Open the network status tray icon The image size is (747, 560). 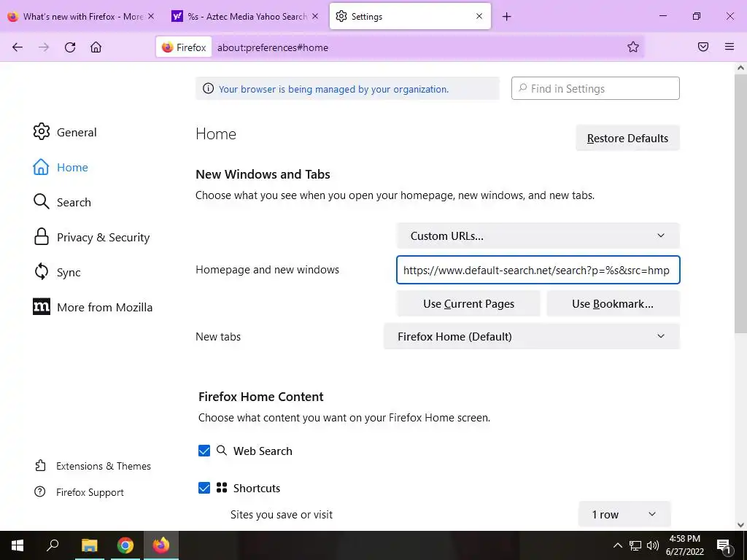click(x=635, y=545)
